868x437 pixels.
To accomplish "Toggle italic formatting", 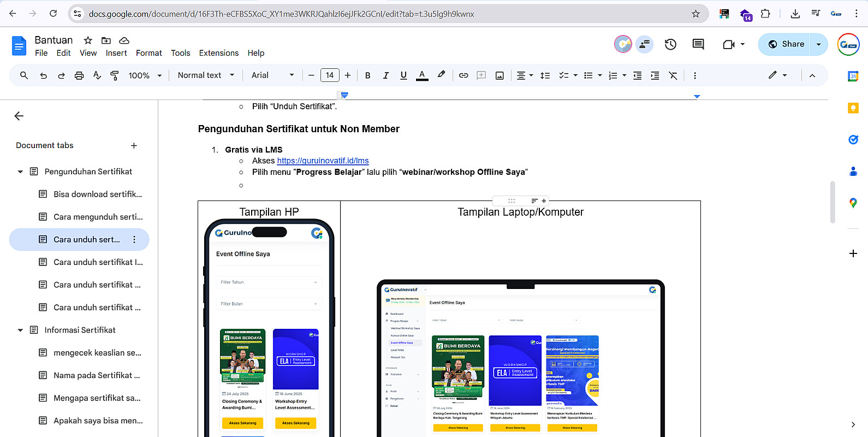I will 385,75.
